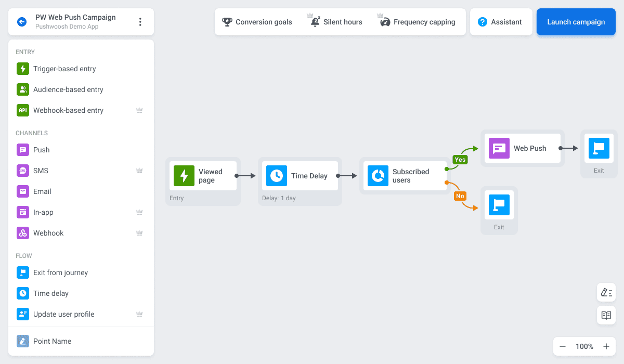Select the Subscribed users node on canvas
This screenshot has height=364, width=624.
click(405, 176)
